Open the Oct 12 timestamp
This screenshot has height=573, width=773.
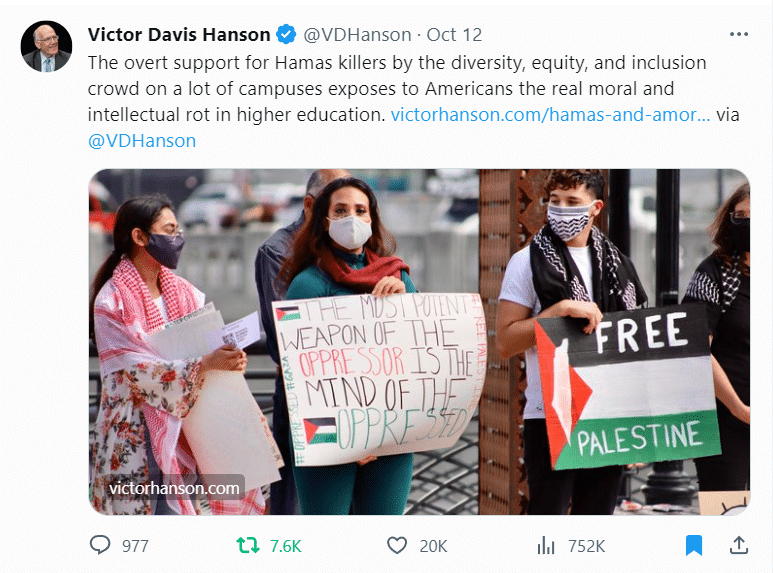(x=454, y=35)
